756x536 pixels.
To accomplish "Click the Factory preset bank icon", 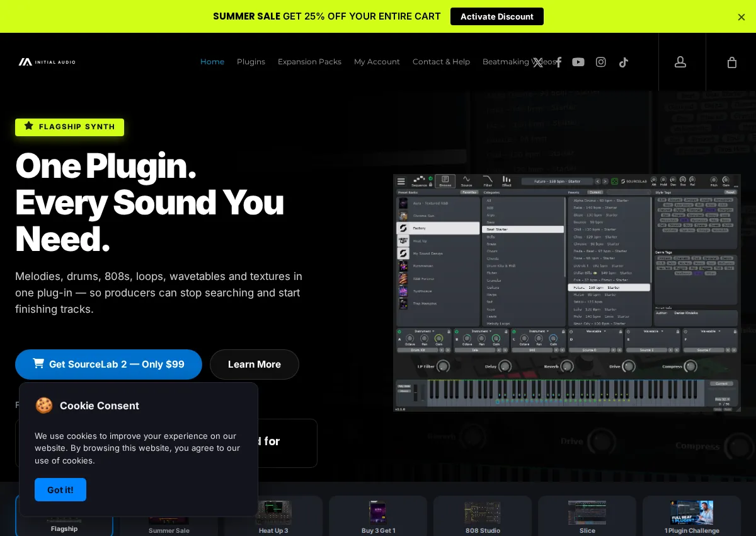I will (403, 228).
